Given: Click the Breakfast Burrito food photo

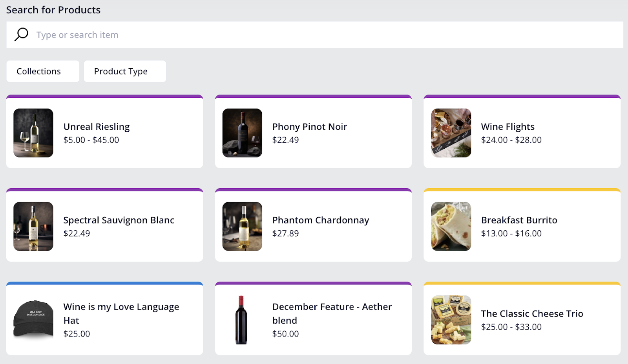Looking at the screenshot, I should (451, 226).
